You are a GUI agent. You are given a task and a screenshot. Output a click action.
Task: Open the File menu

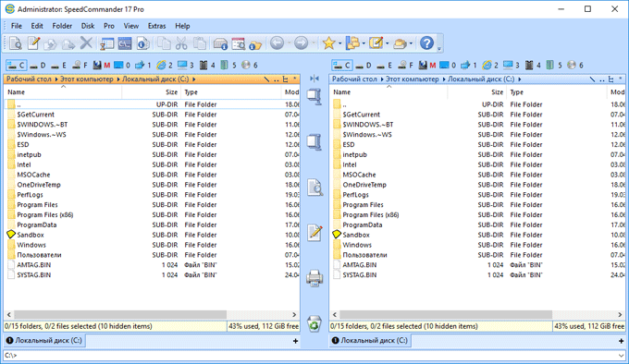[x=17, y=26]
